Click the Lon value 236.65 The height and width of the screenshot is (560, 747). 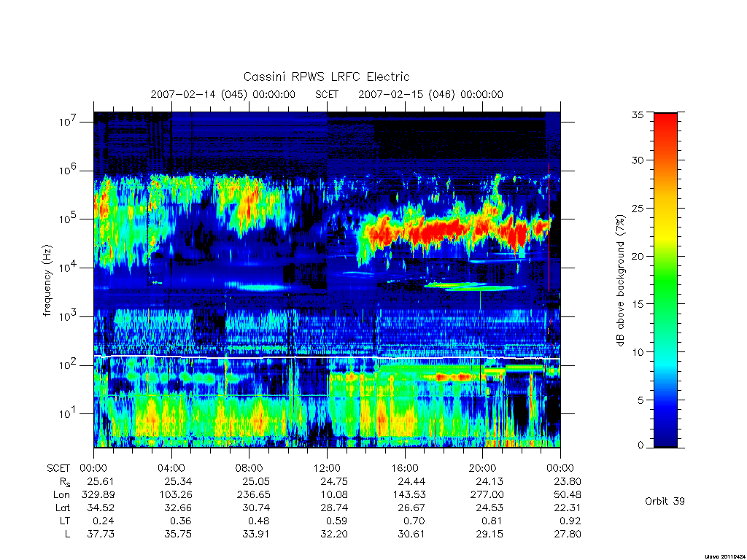[x=253, y=495]
